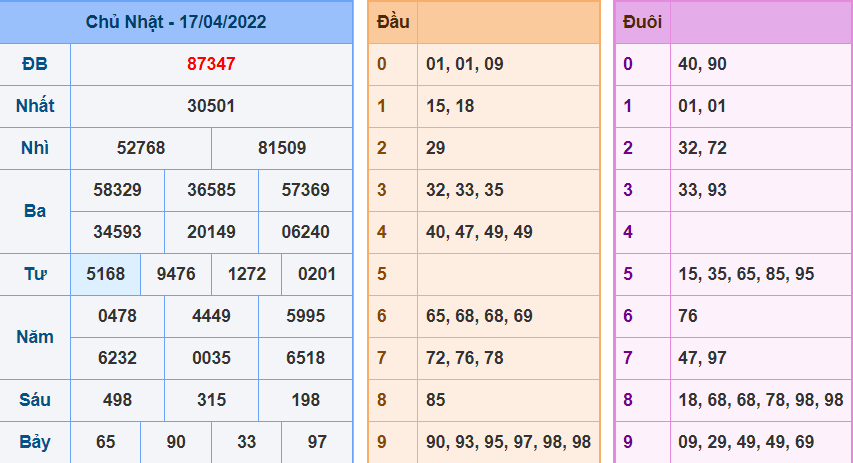Click the ĐB row label
The width and height of the screenshot is (853, 463).
tap(35, 64)
